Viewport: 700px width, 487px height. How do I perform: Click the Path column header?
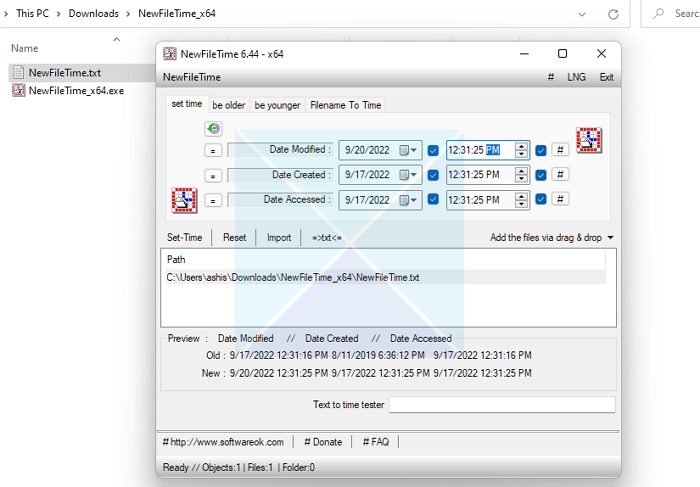pos(176,259)
